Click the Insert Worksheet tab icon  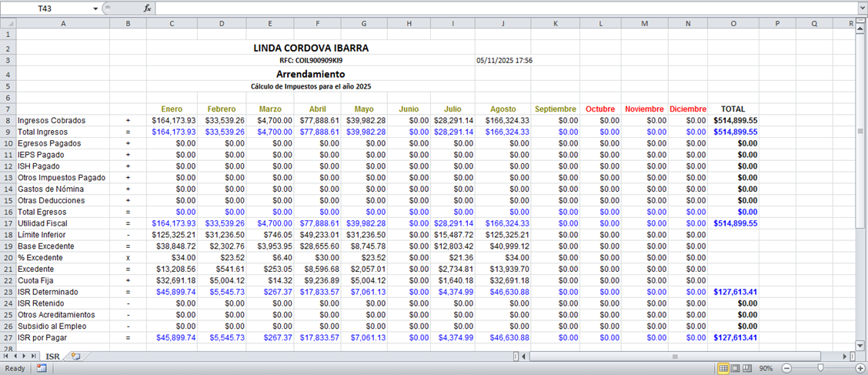tap(75, 357)
